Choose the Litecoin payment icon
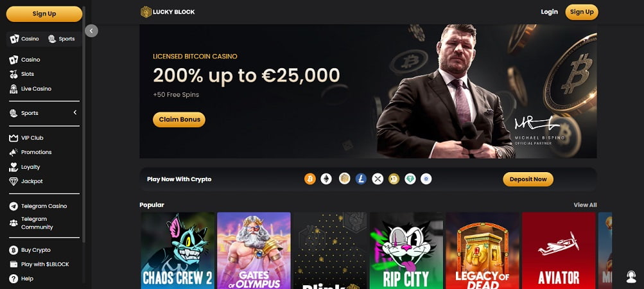The width and height of the screenshot is (644, 289). tap(361, 179)
